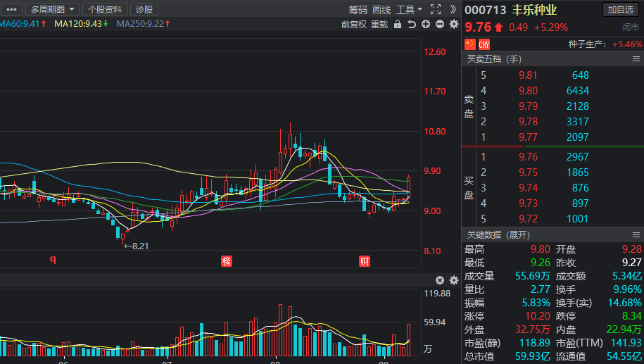The image size is (644, 364).
Task: Open 种子生产 sector link
Action: click(x=587, y=44)
